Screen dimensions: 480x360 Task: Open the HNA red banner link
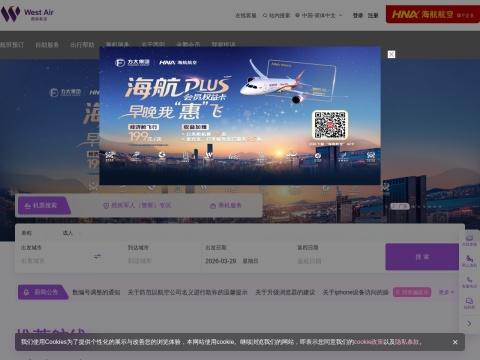[433, 14]
